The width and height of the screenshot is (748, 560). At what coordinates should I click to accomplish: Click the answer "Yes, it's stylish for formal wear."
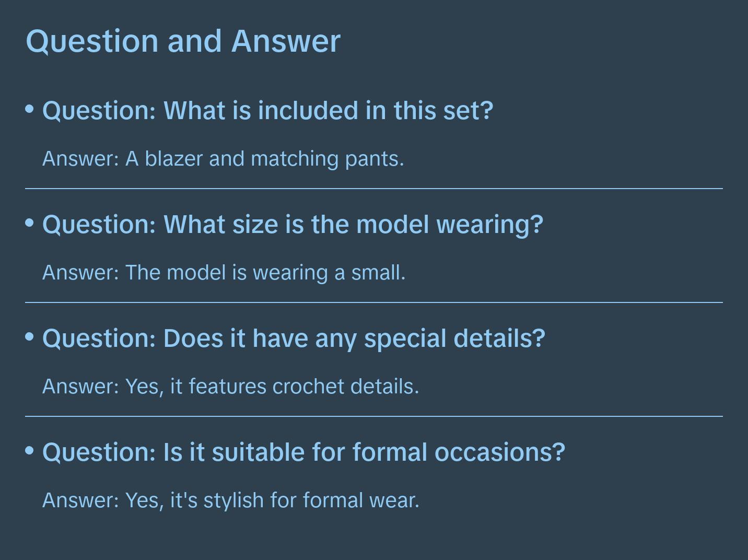(x=230, y=500)
